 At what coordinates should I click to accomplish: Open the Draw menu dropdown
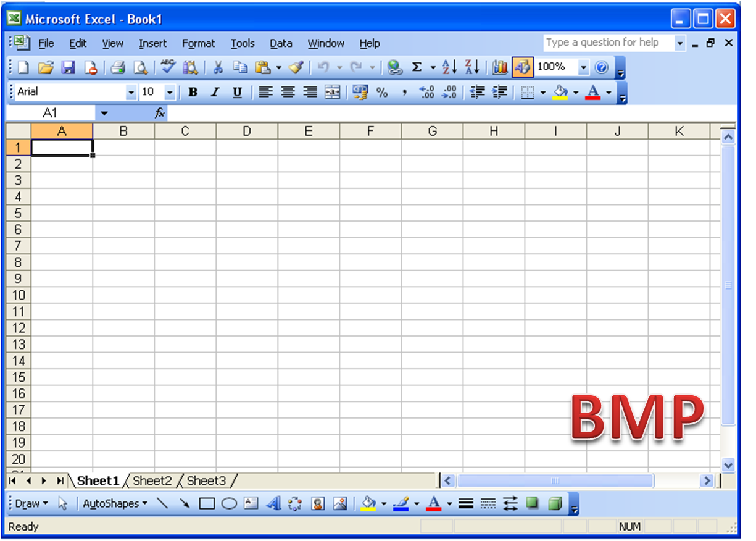[31, 504]
